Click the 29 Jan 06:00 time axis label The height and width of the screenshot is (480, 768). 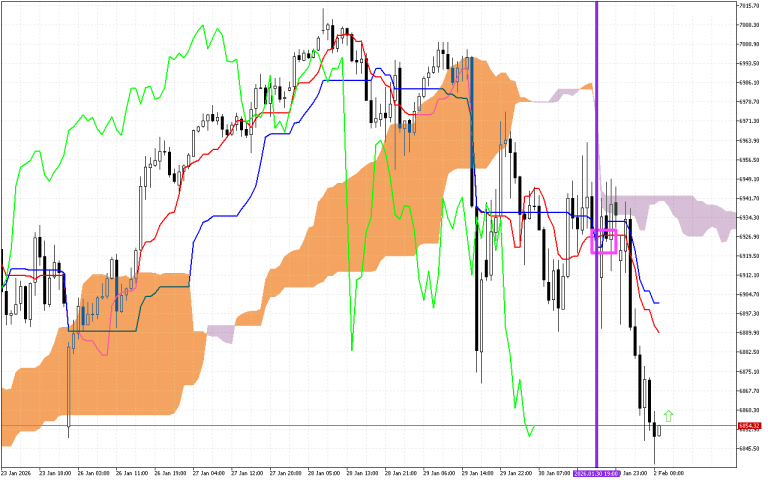click(439, 474)
